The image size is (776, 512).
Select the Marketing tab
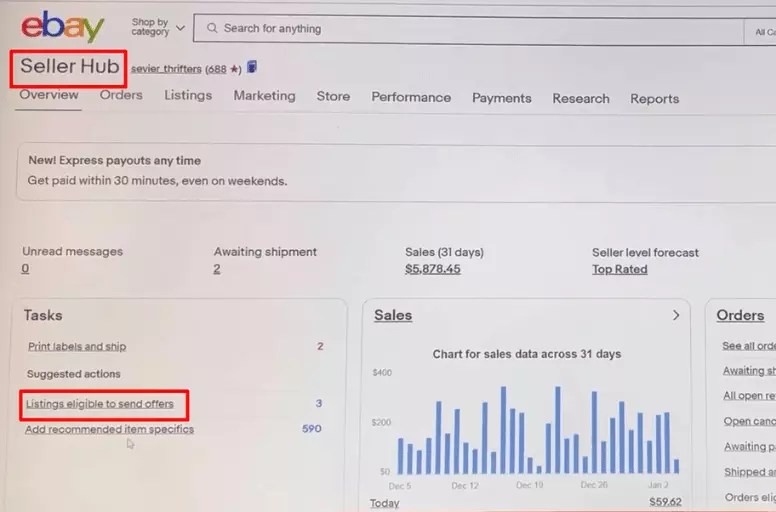point(264,96)
